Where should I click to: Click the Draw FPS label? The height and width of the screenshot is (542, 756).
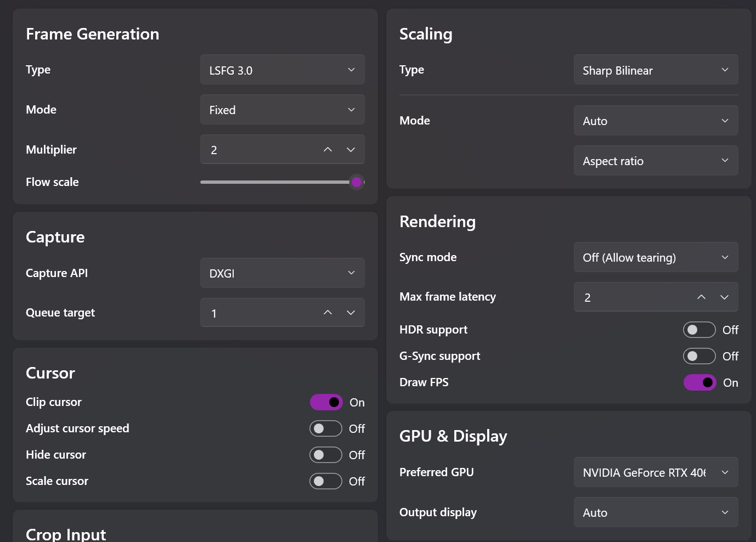[424, 382]
